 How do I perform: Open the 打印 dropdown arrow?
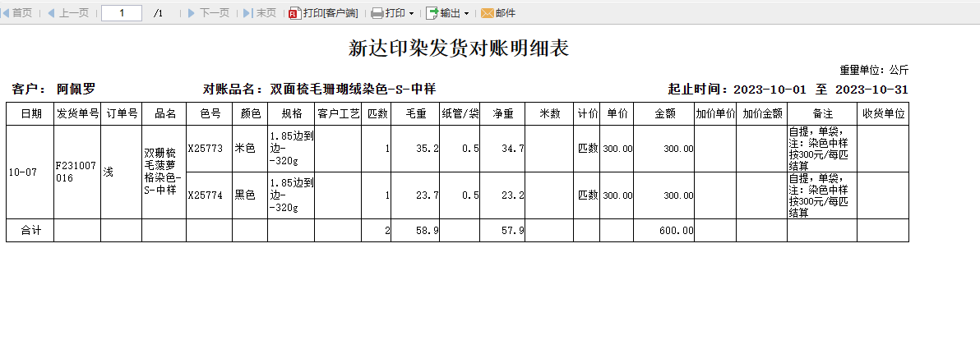click(x=411, y=13)
